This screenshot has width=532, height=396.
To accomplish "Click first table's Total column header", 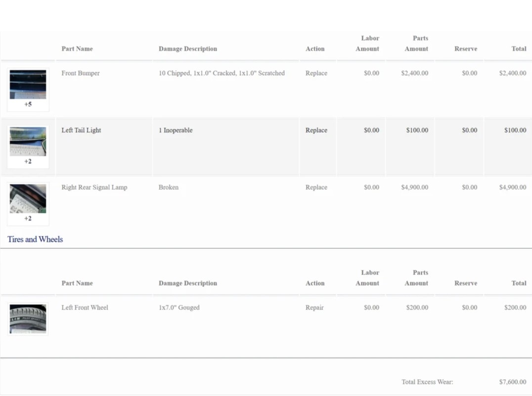I will click(x=519, y=49).
